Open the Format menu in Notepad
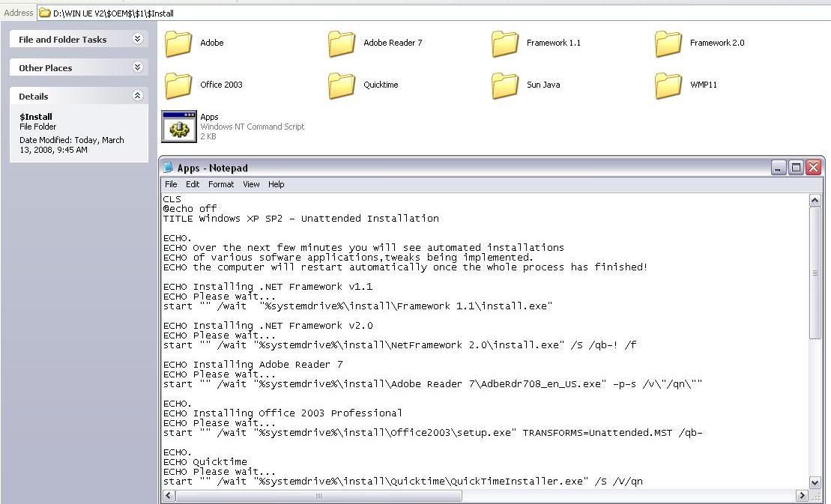 (221, 184)
